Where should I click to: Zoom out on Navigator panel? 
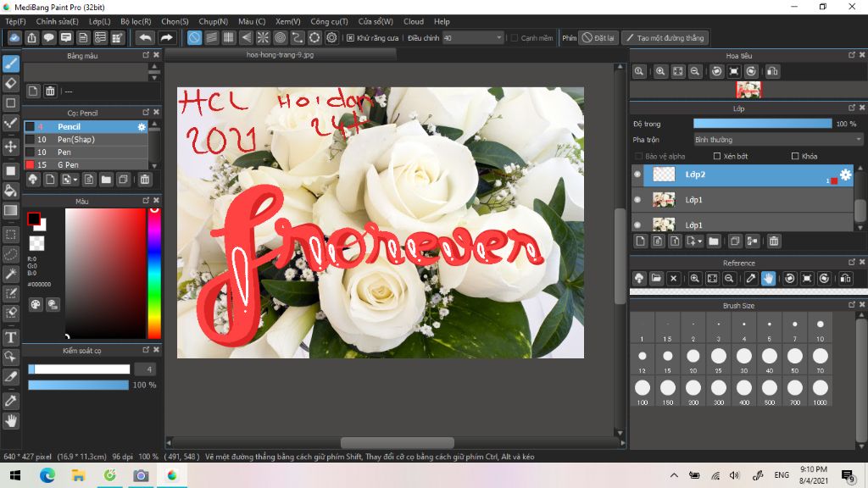(x=695, y=71)
